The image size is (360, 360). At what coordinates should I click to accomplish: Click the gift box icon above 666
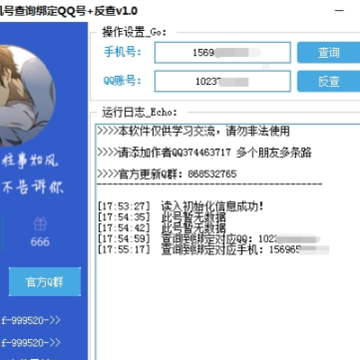(40, 224)
